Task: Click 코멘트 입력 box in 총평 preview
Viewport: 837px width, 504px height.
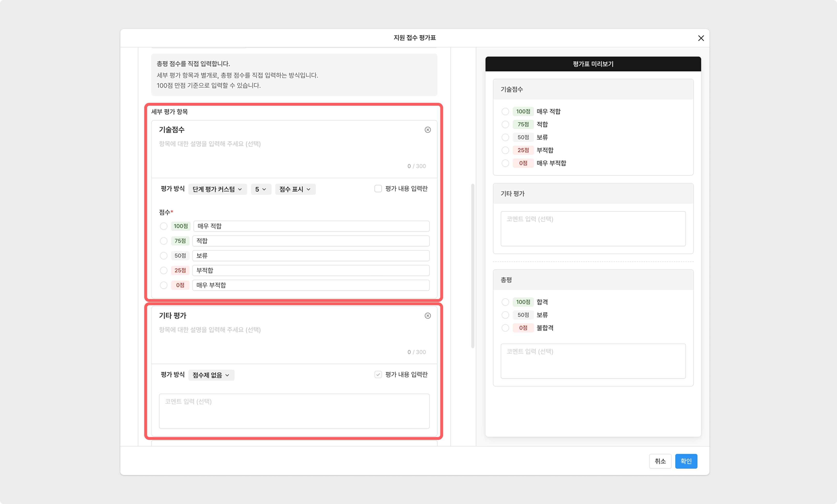Action: pyautogui.click(x=593, y=361)
